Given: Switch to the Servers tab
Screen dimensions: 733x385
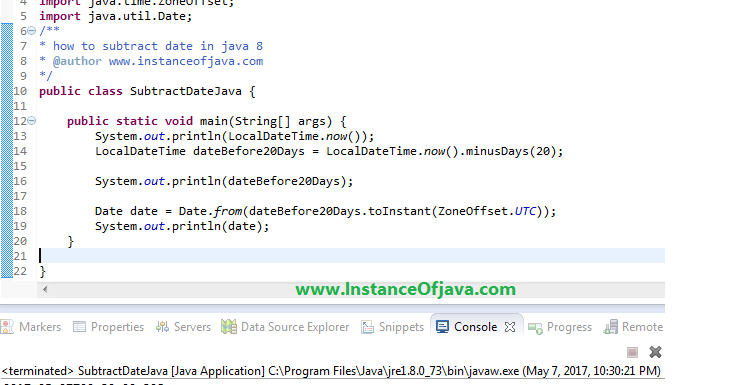Looking at the screenshot, I should 183,327.
